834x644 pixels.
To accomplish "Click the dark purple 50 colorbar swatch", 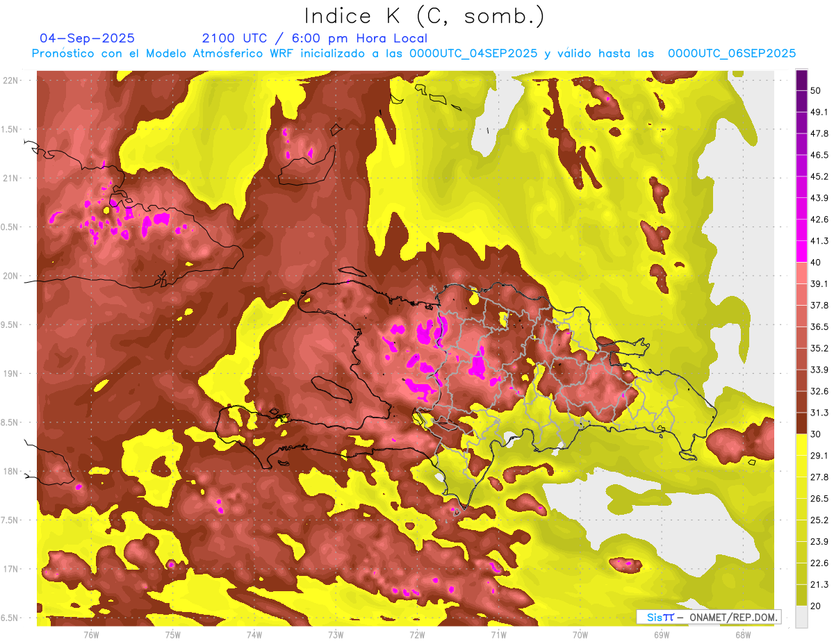I will [801, 81].
